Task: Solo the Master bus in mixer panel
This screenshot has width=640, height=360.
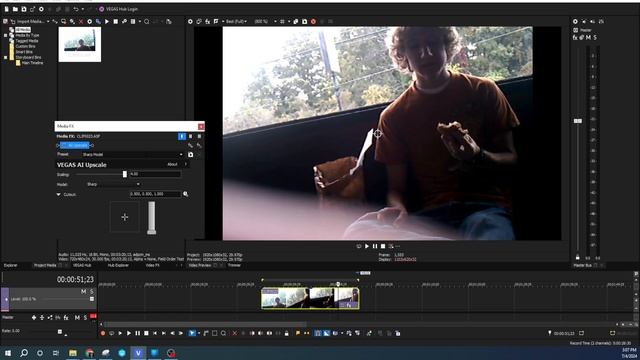Action: (x=595, y=38)
